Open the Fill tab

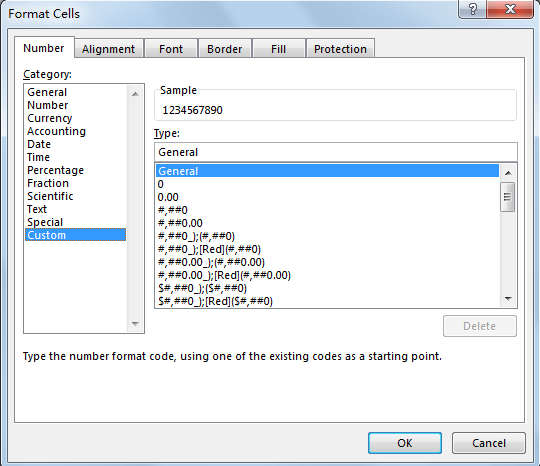click(278, 49)
